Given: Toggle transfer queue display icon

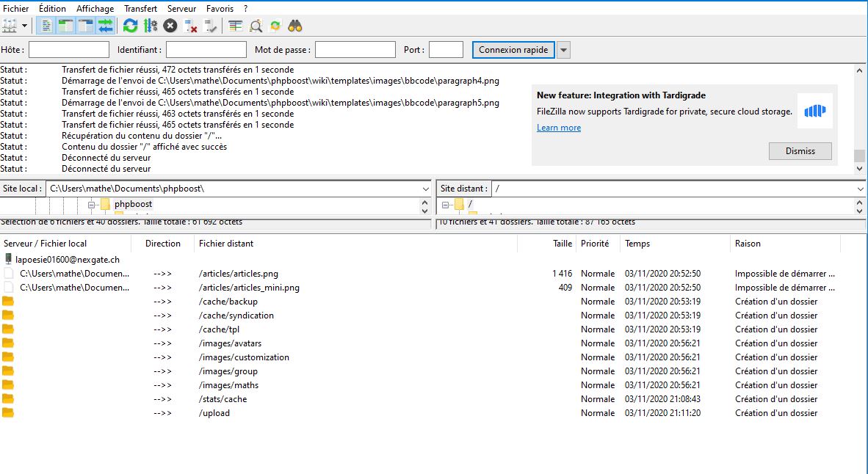Looking at the screenshot, I should pyautogui.click(x=106, y=26).
